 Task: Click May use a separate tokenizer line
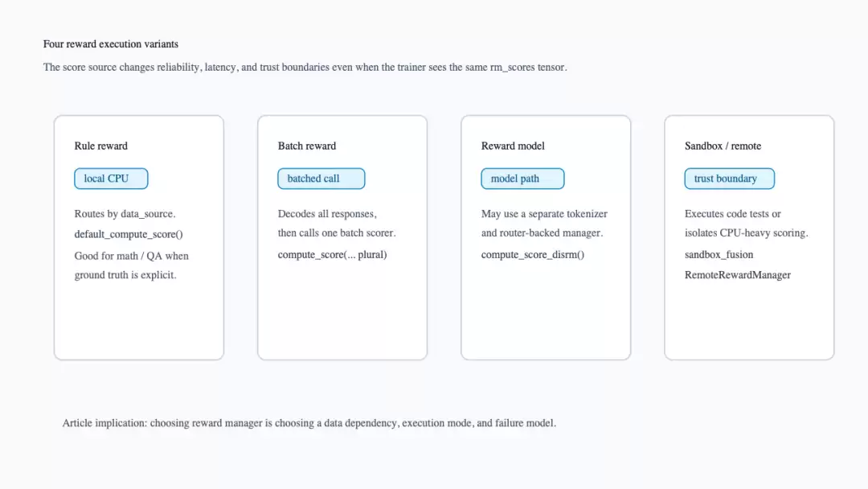(x=544, y=214)
